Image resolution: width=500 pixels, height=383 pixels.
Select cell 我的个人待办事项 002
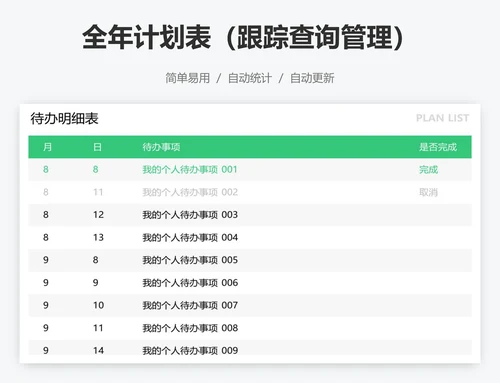tap(190, 192)
